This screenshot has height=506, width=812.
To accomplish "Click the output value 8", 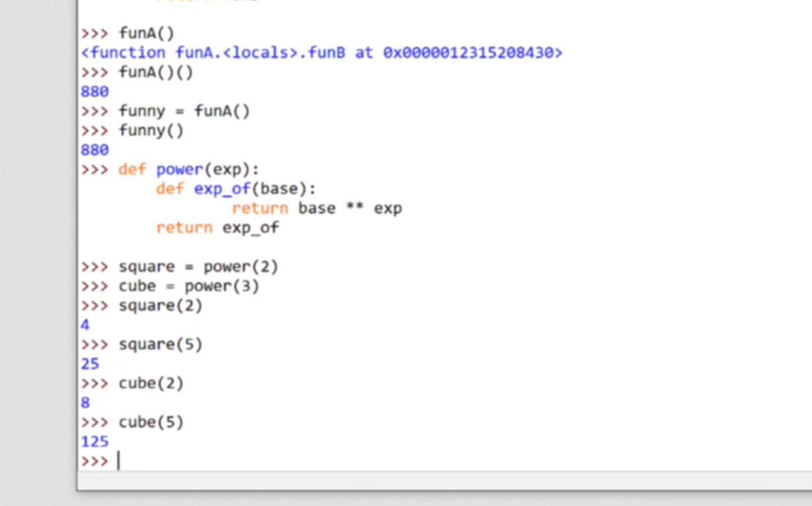I will [85, 403].
